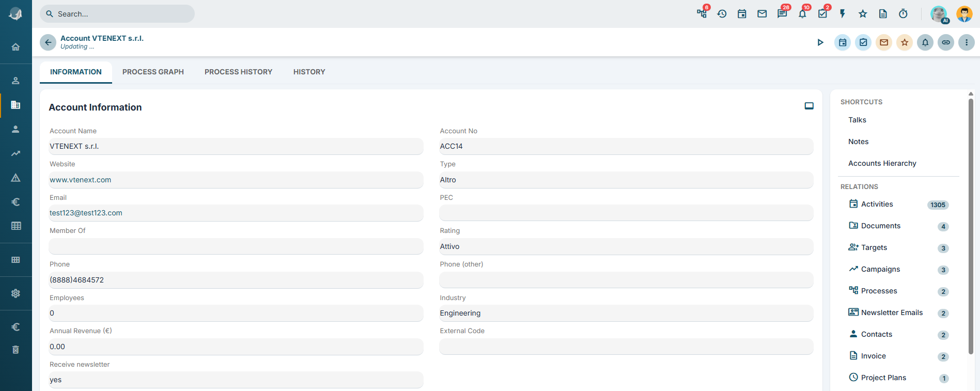980x391 pixels.
Task: Open the table grid icon in sidebar
Action: point(15,226)
